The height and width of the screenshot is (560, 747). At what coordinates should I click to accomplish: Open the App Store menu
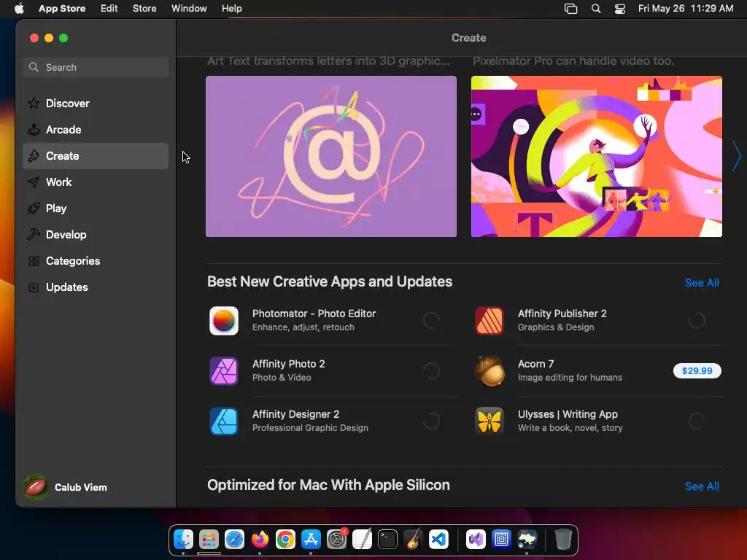pyautogui.click(x=62, y=8)
